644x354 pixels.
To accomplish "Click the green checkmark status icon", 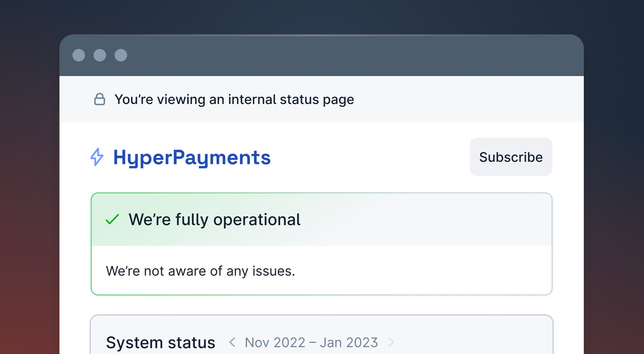I will click(x=112, y=219).
